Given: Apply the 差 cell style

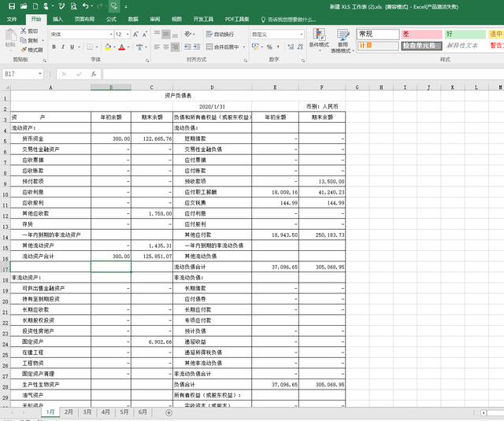Looking at the screenshot, I should 421,34.
